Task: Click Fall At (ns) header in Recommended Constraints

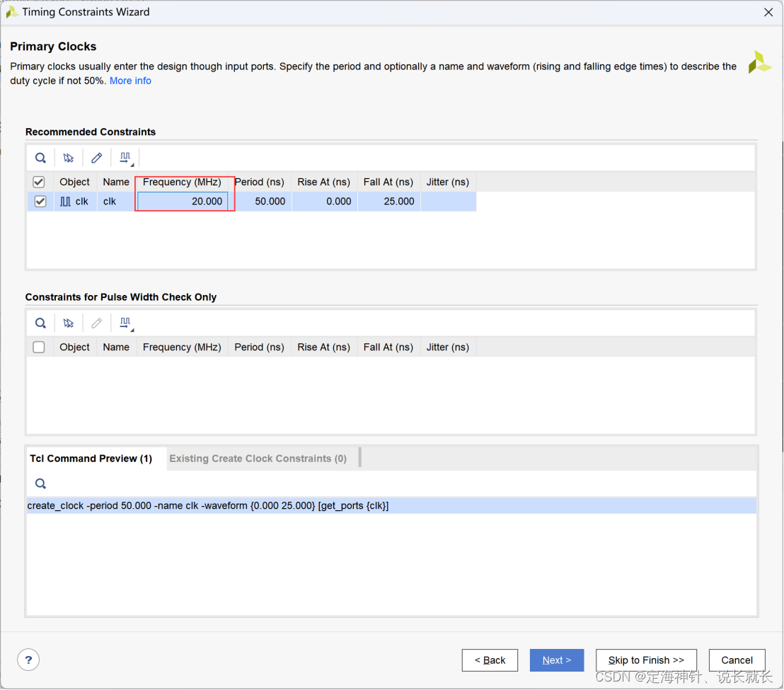Action: [x=388, y=182]
